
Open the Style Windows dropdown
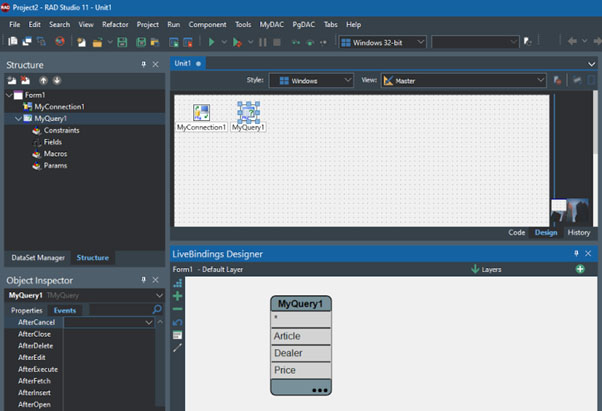click(x=311, y=81)
